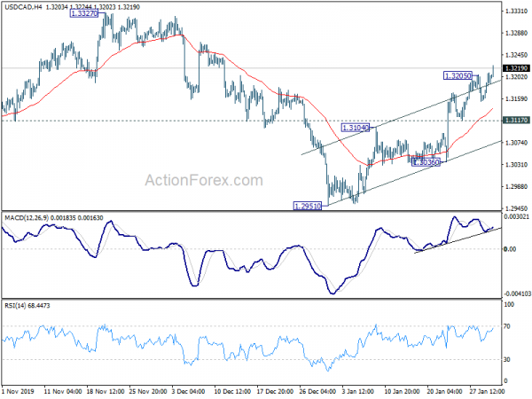
Task: Click the 1.32050 price label
Action: coord(458,75)
